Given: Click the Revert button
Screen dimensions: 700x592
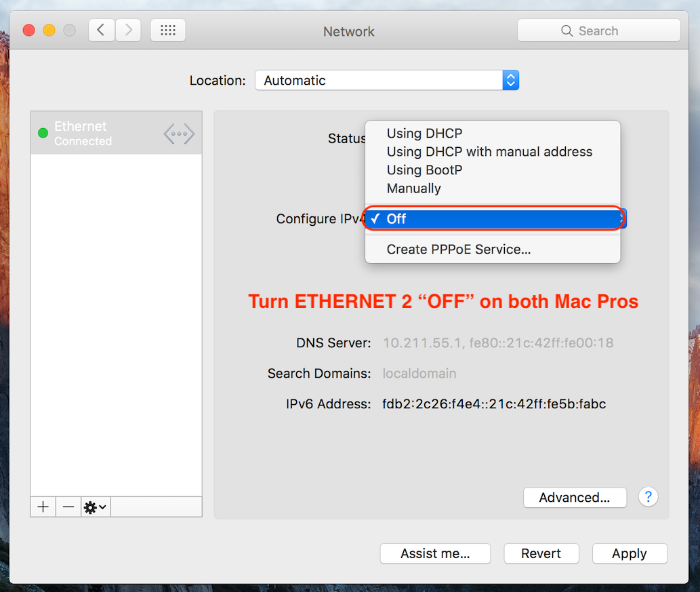Looking at the screenshot, I should [x=541, y=553].
